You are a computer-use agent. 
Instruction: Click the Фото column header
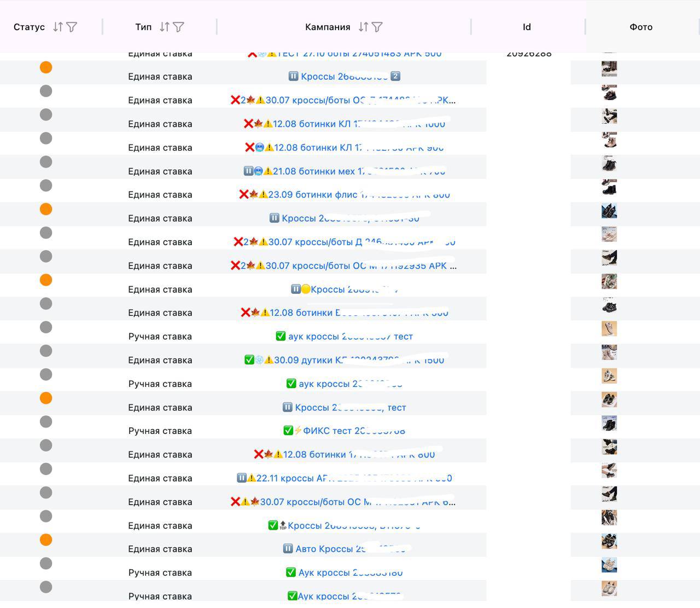[x=640, y=27]
